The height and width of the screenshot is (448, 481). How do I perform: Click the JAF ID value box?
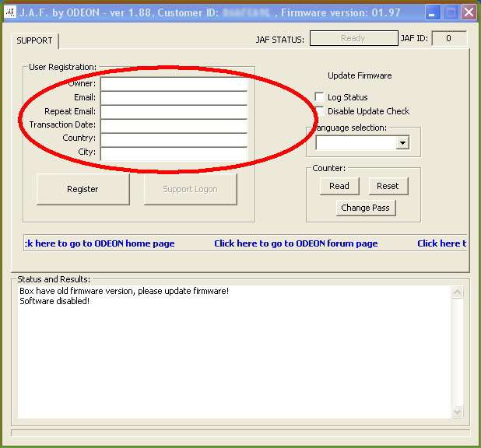449,38
